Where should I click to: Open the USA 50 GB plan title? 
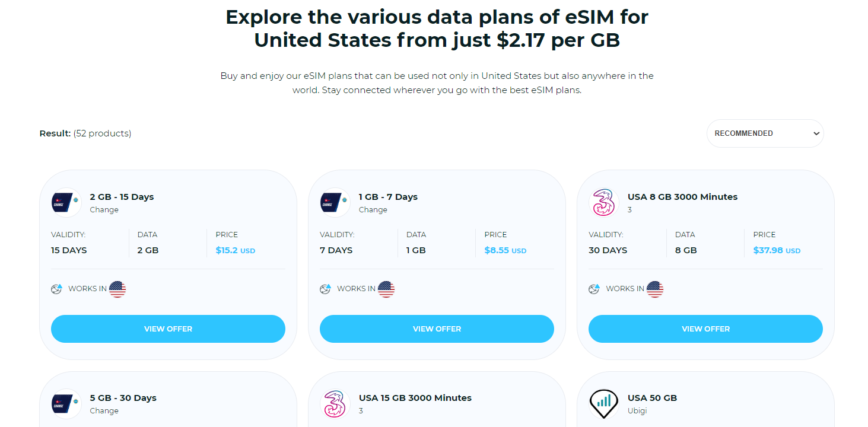click(653, 397)
